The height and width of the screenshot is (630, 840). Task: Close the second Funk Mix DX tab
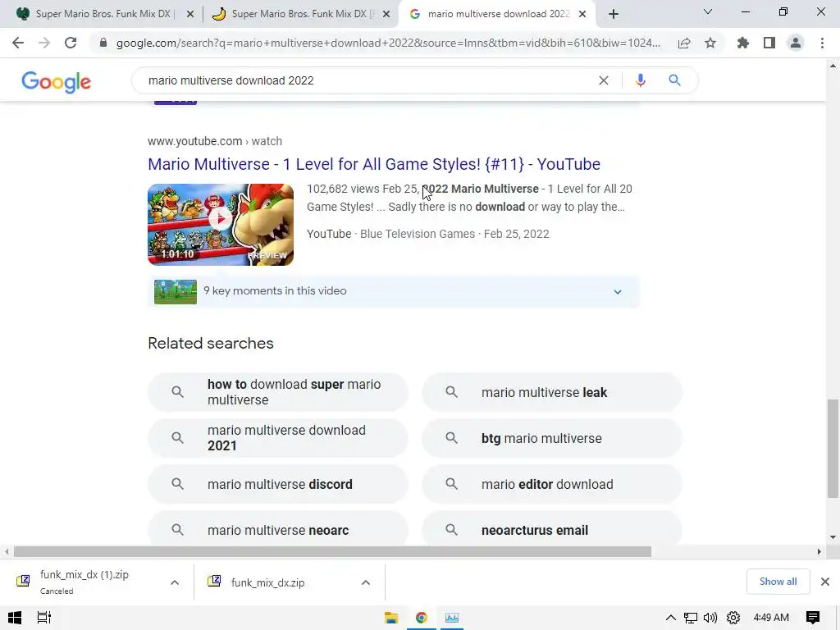coord(386,15)
